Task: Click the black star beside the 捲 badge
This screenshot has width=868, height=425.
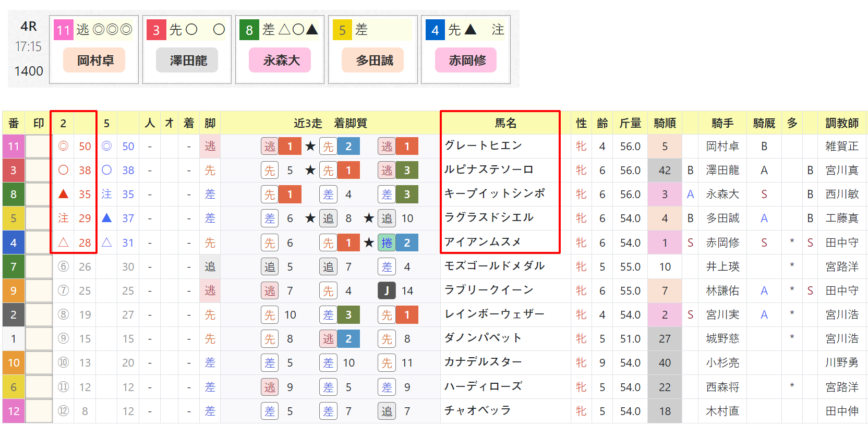Action: (x=369, y=242)
